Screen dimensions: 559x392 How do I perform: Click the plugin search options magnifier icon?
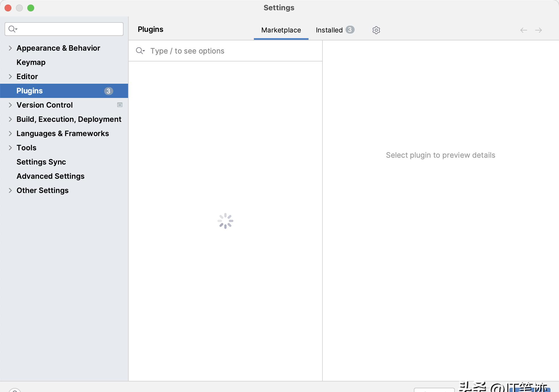[x=140, y=51]
